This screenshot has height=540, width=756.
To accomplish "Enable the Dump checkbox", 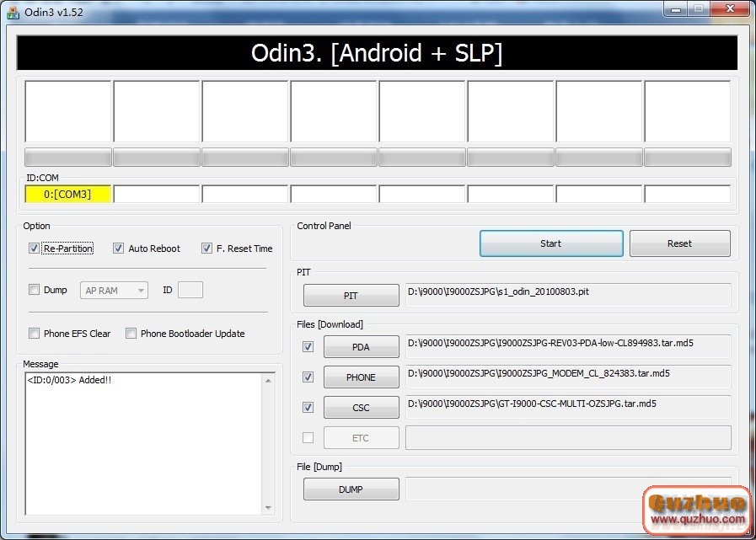I will [x=34, y=290].
